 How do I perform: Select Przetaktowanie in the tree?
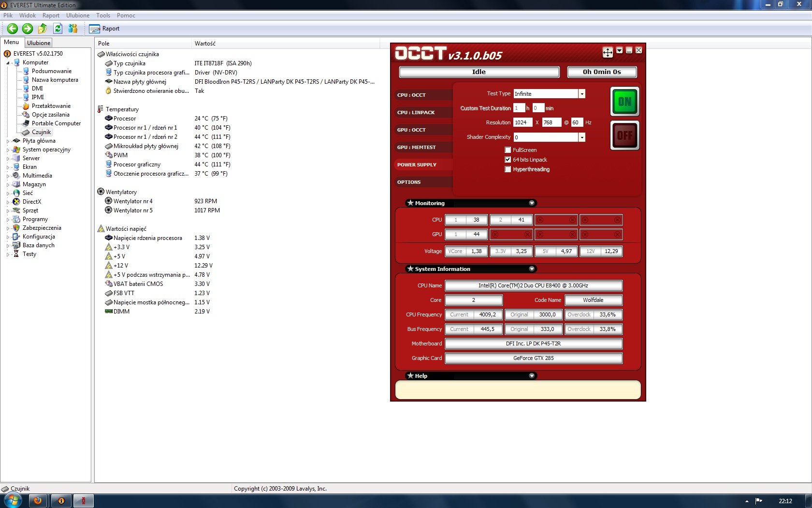tap(51, 106)
